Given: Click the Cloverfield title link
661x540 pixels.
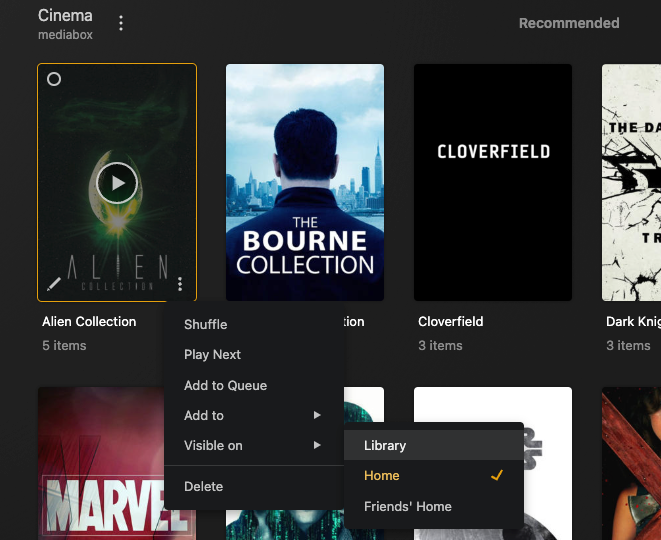Looking at the screenshot, I should [451, 322].
